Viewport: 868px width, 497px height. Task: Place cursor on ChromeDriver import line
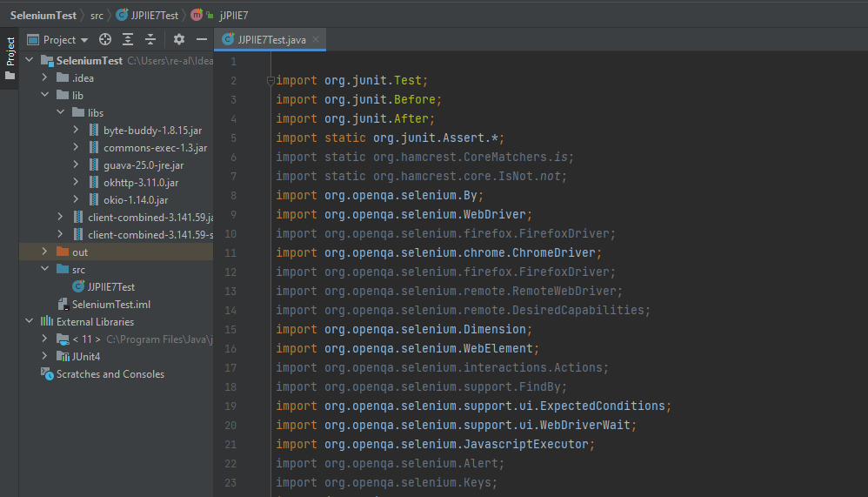439,252
